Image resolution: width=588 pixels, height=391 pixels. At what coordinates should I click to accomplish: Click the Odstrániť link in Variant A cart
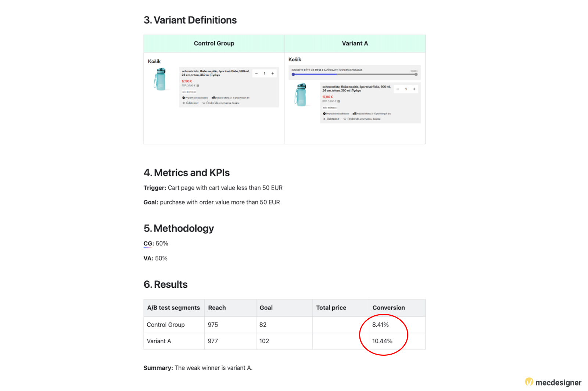(333, 119)
